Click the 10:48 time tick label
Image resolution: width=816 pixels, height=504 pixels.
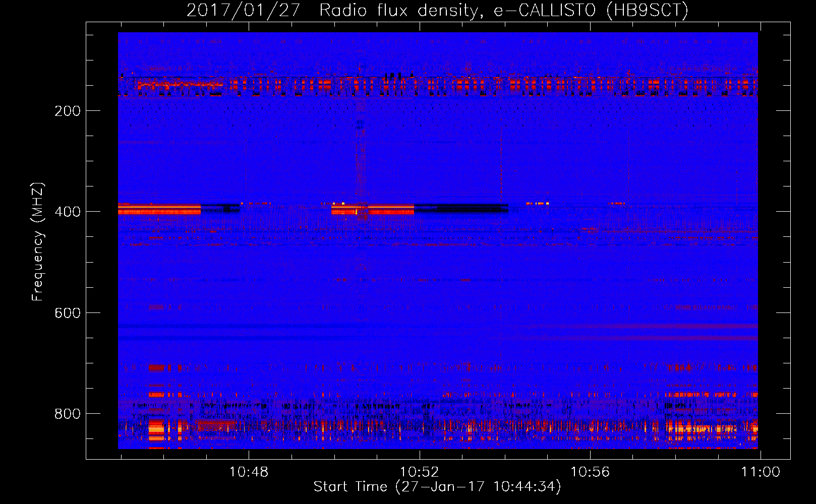click(x=249, y=472)
